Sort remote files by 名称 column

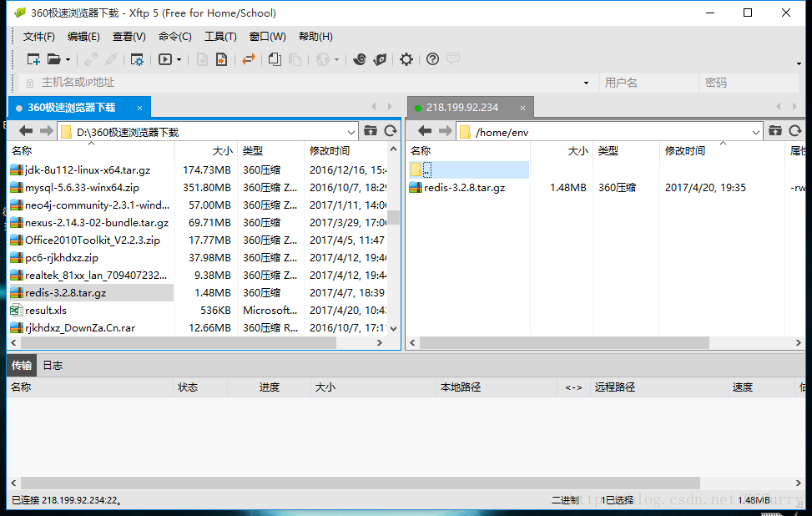pos(468,151)
